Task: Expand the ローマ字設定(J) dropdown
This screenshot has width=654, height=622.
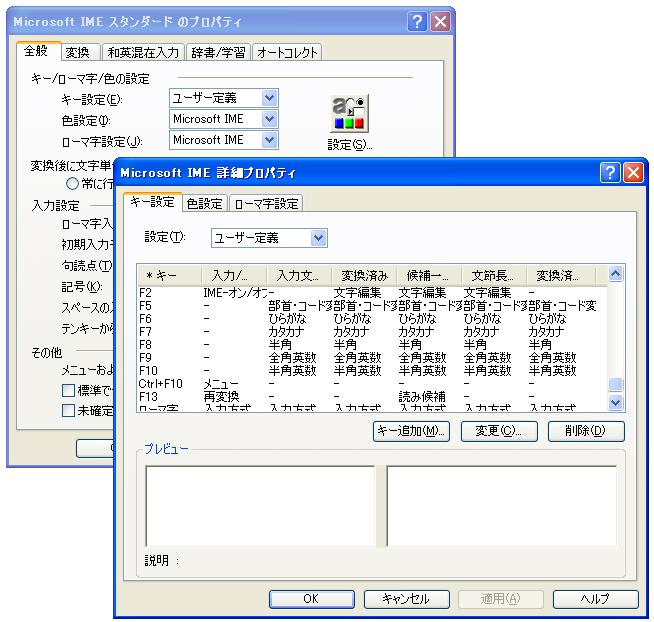Action: [270, 140]
